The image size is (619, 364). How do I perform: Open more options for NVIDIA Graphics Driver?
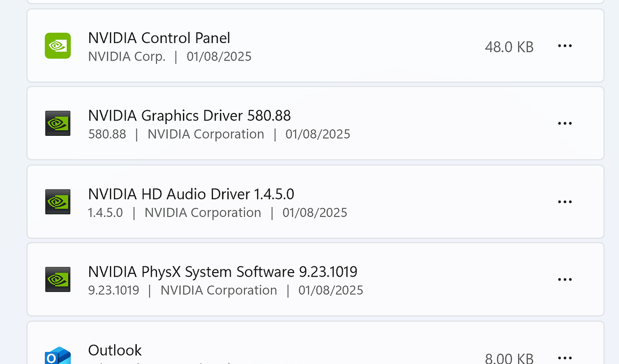pyautogui.click(x=565, y=123)
